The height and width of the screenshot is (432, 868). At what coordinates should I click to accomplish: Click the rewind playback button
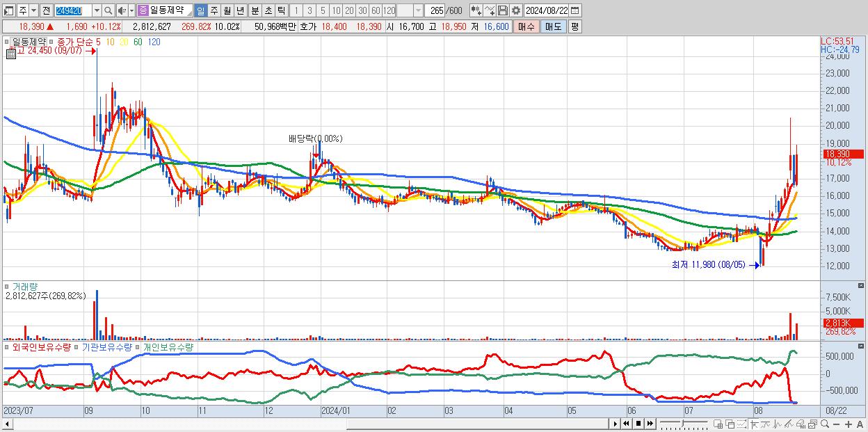coord(626,424)
